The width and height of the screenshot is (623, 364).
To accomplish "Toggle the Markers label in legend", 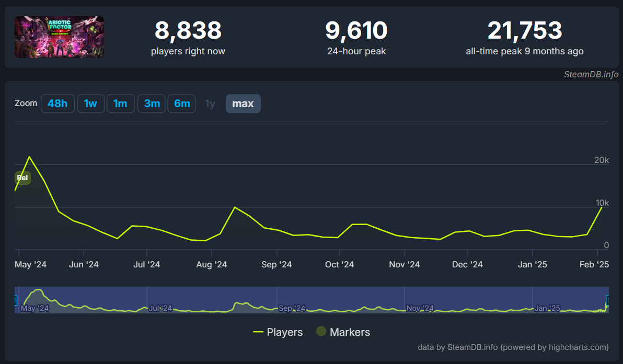I will 350,332.
